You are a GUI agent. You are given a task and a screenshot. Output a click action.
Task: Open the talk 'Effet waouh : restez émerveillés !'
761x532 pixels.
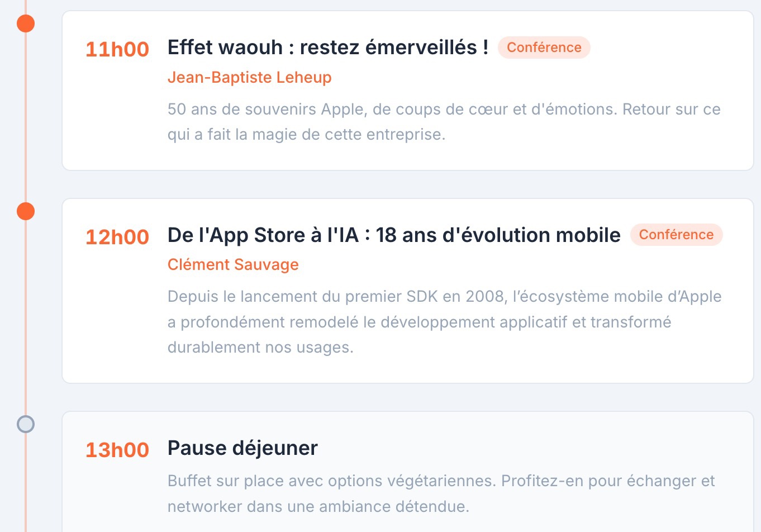328,47
